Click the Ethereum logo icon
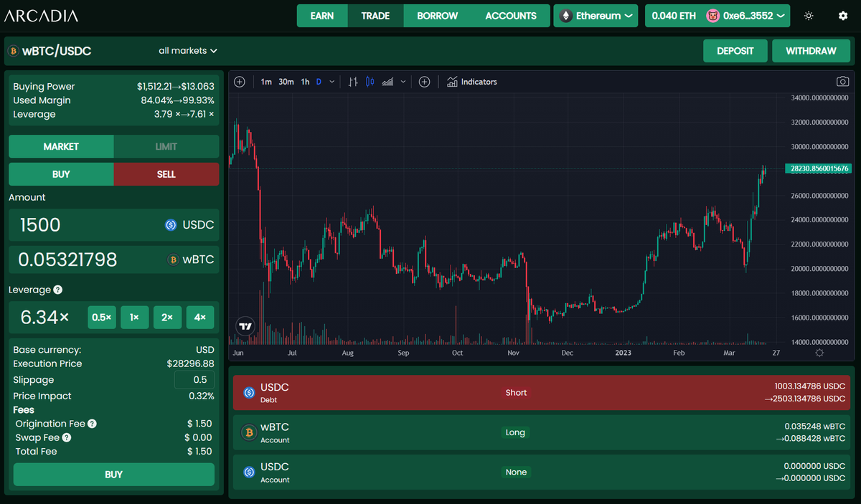The width and height of the screenshot is (861, 504). 566,16
